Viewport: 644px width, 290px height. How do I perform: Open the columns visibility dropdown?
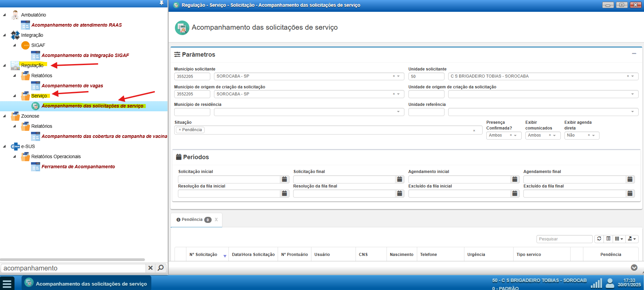coord(619,239)
